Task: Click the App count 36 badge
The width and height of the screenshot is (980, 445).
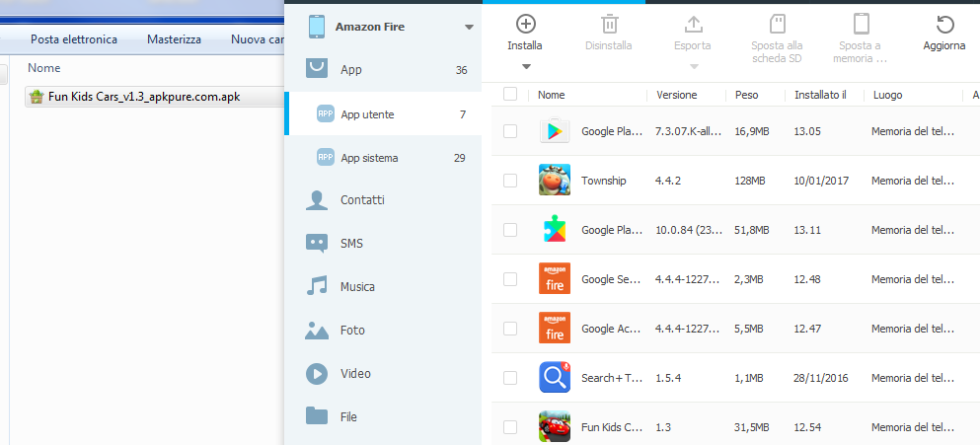Action: pos(461,70)
